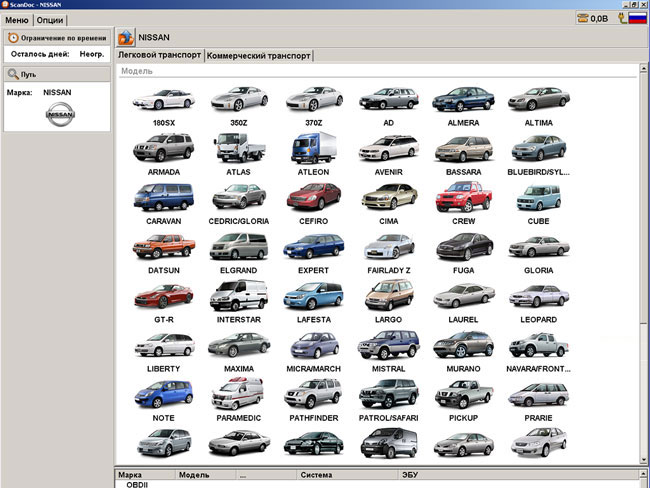
Task: Select the PARAMEDIC ambulance model
Action: (x=238, y=394)
